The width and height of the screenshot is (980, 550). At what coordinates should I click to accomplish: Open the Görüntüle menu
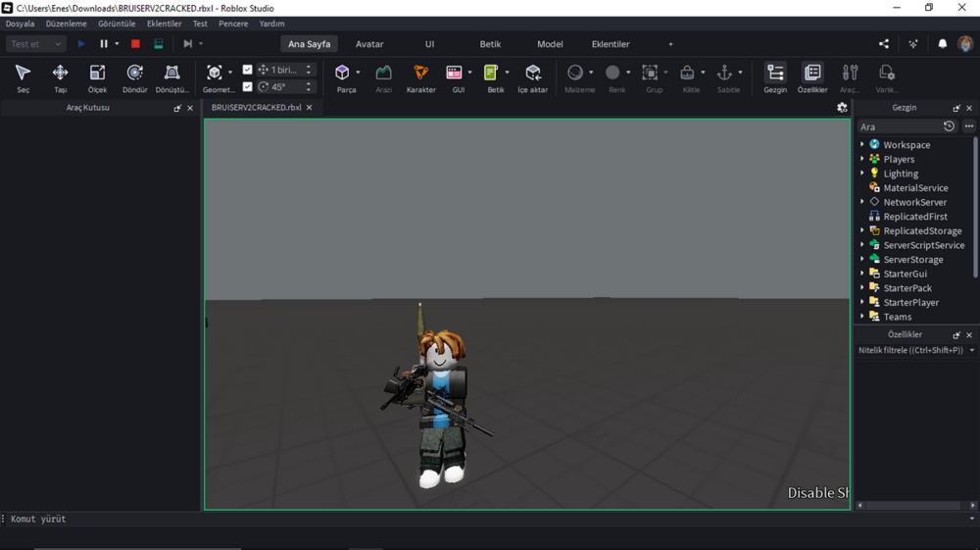coord(117,24)
